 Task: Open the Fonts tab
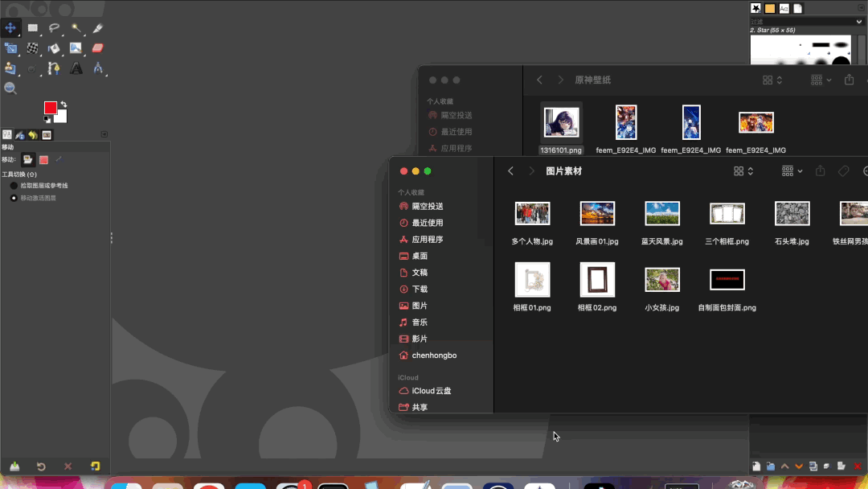pyautogui.click(x=784, y=8)
